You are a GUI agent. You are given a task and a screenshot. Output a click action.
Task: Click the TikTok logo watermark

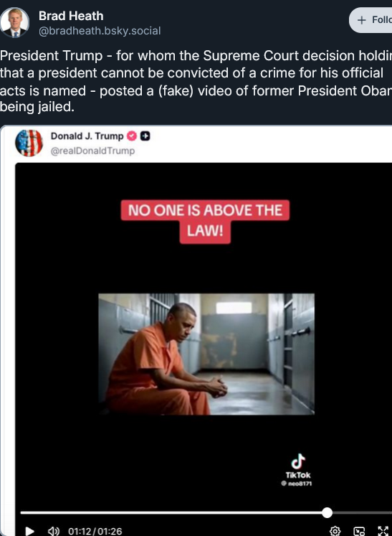(x=298, y=466)
